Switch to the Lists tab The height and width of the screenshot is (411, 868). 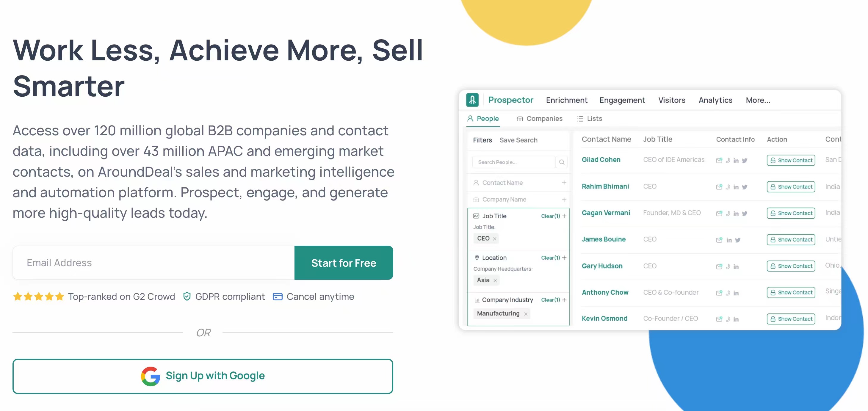594,118
